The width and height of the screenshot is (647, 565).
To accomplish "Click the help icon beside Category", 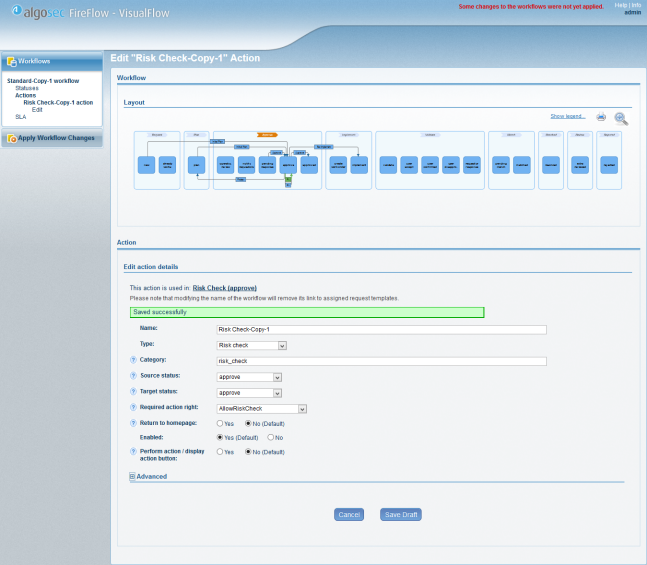I will tap(133, 361).
